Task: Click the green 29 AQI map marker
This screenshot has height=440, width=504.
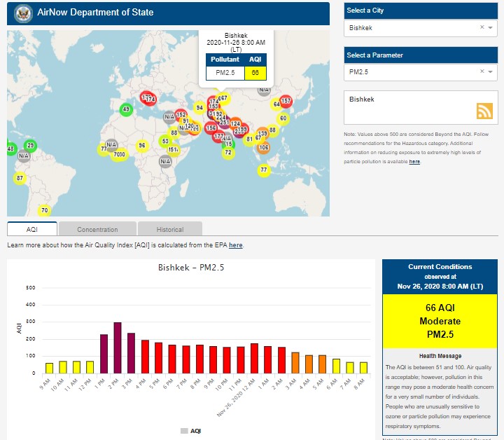Action: (x=30, y=146)
